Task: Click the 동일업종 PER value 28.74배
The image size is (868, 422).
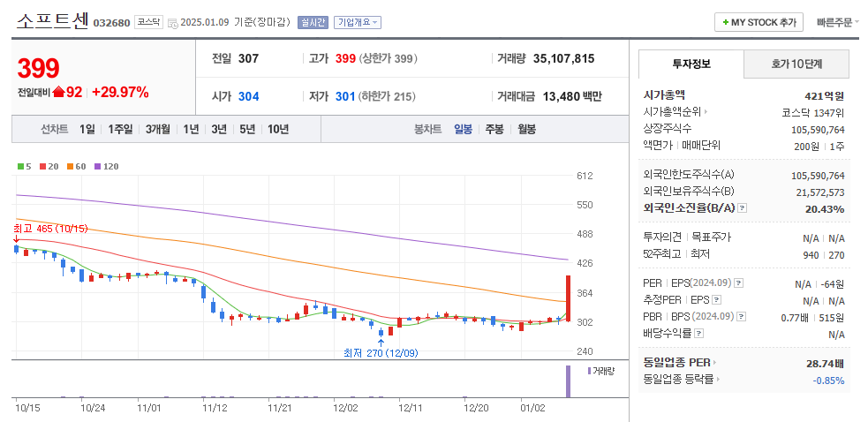Action: coord(825,364)
